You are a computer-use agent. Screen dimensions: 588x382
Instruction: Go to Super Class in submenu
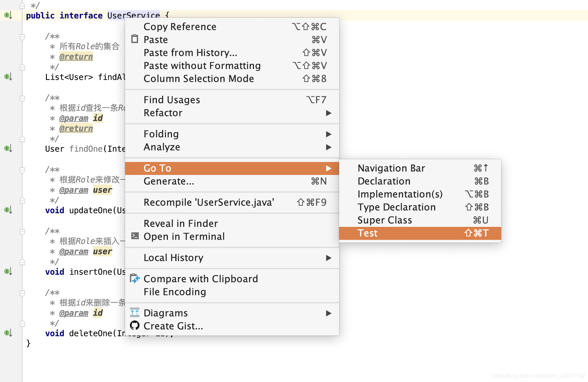(420, 220)
